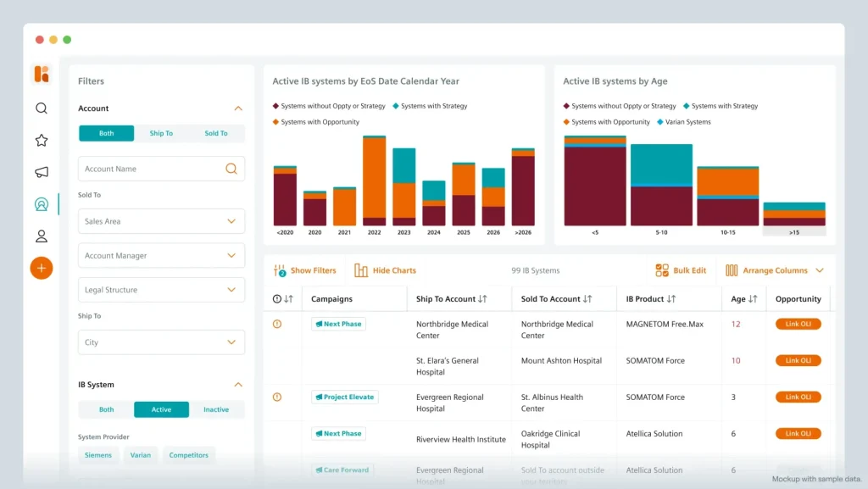Click Link OLI for MAGNETOM Free.Max

point(798,324)
